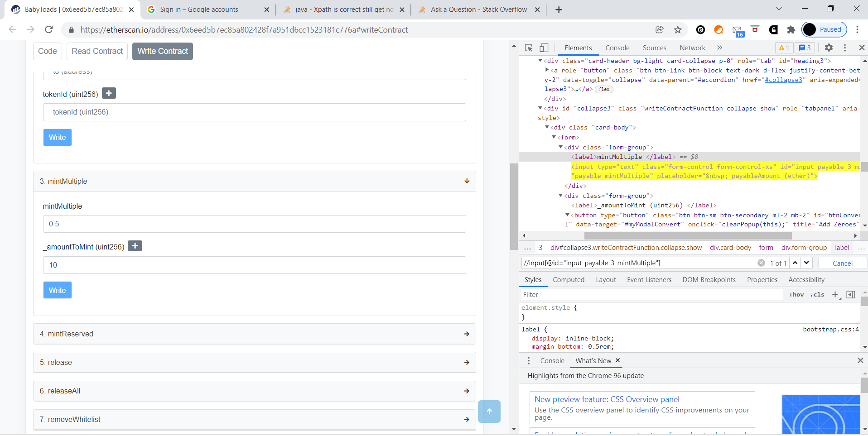The height and width of the screenshot is (436, 868).
Task: Click the #collapse3 href link in DOM
Action: (783, 80)
